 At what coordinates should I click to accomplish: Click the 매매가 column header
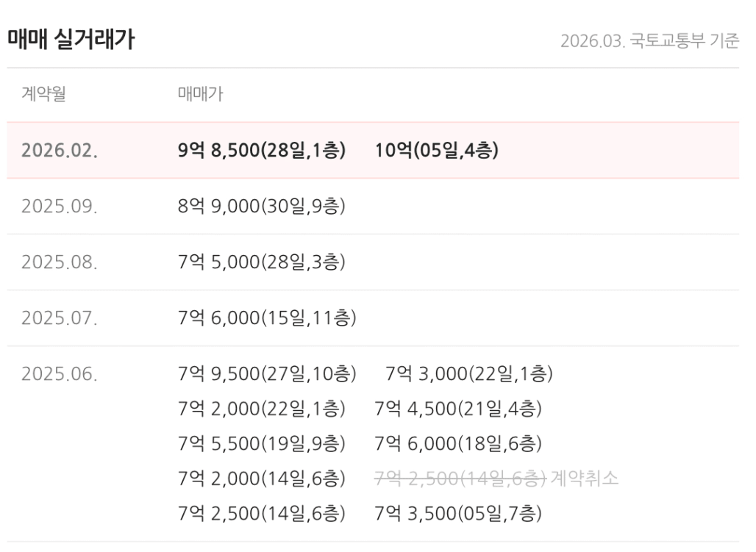click(x=201, y=94)
